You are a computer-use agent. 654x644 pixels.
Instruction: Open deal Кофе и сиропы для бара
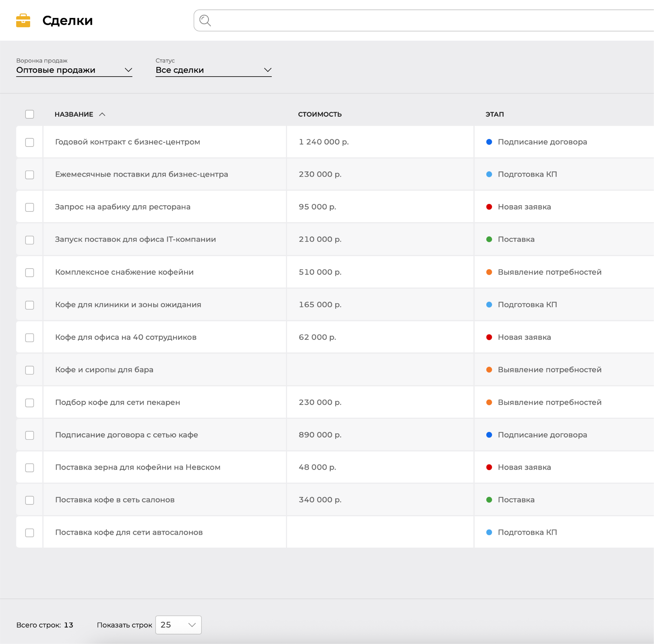tap(104, 369)
